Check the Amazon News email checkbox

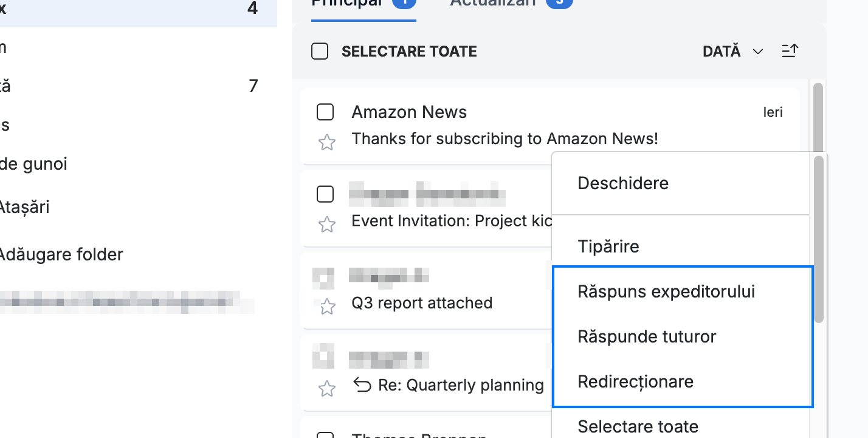325,112
